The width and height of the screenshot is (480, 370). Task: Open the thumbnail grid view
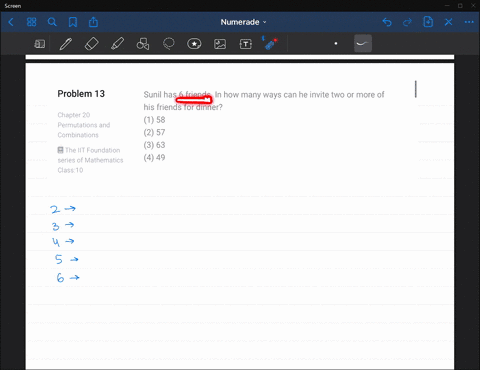click(32, 22)
